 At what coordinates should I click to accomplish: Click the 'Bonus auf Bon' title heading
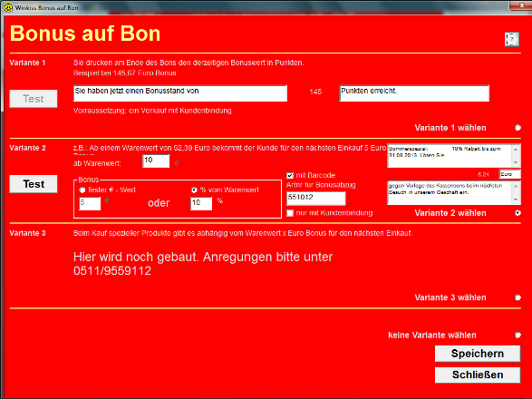tap(85, 34)
